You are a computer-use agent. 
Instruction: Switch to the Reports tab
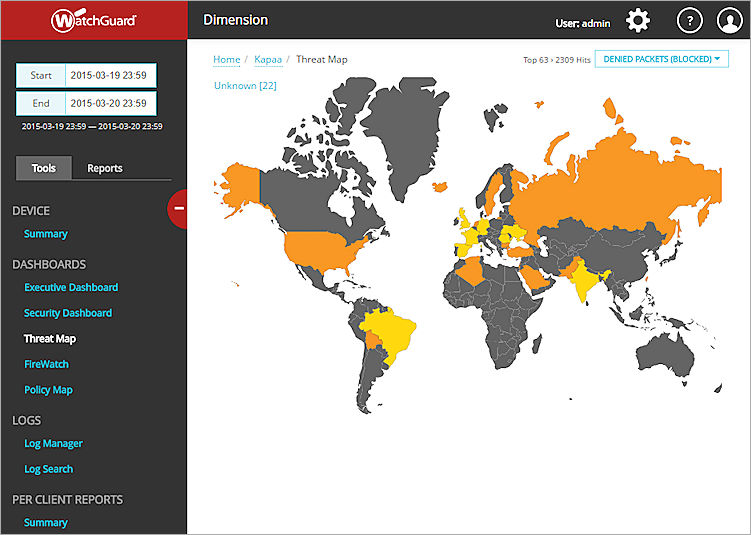[x=105, y=168]
